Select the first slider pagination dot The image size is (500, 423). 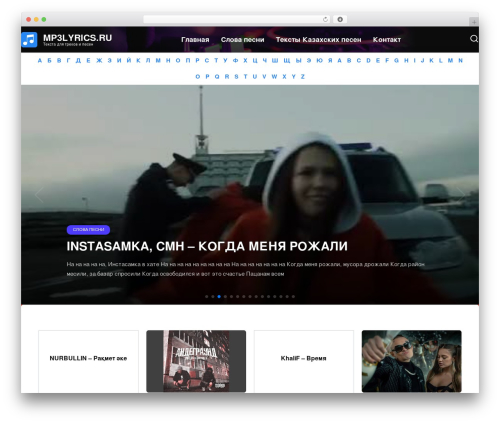(x=207, y=296)
